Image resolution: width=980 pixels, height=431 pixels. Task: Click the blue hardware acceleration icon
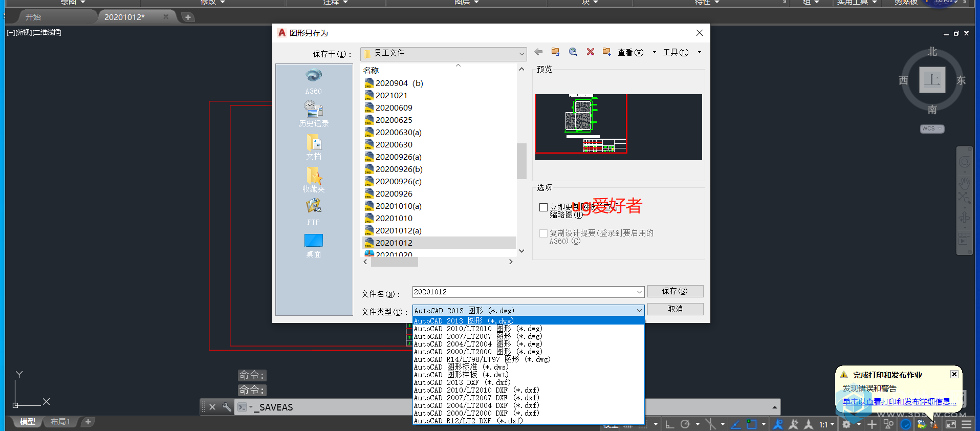point(905,424)
